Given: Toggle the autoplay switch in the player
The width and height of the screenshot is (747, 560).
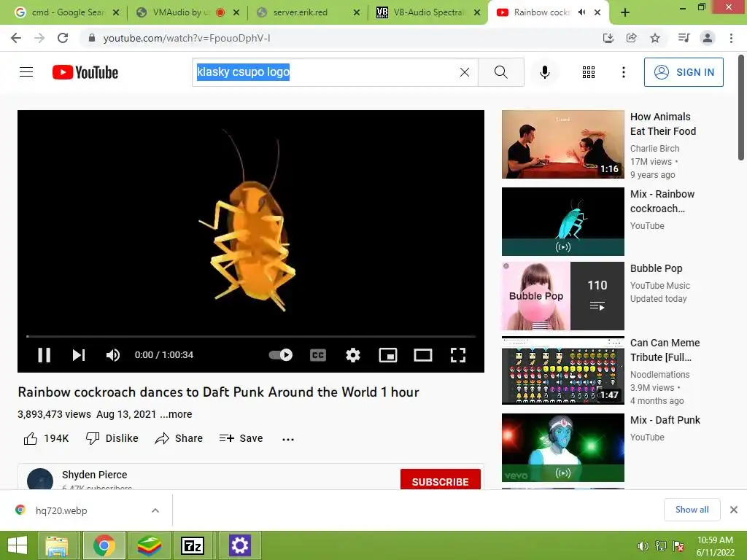Looking at the screenshot, I should (x=281, y=355).
